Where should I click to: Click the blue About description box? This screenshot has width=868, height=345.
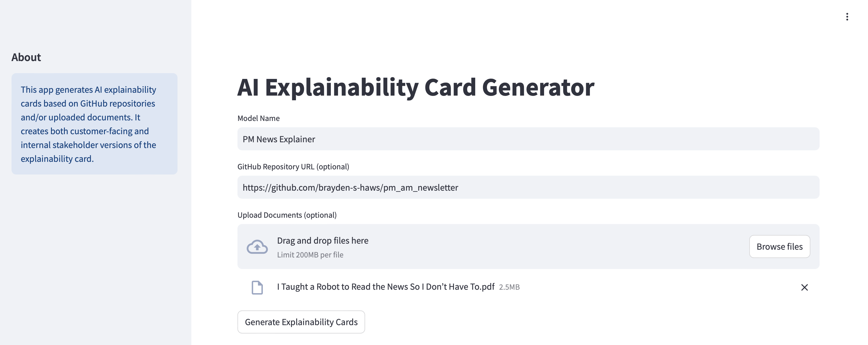pos(94,124)
